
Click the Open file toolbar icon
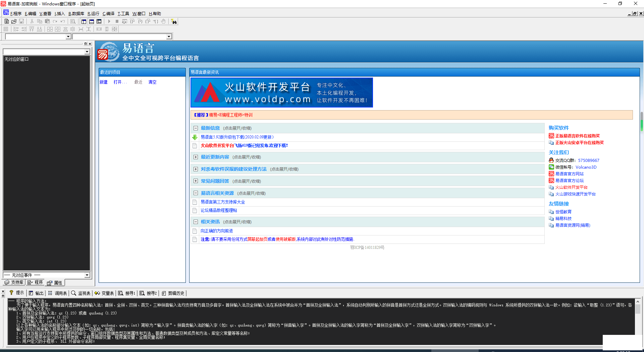(x=14, y=21)
